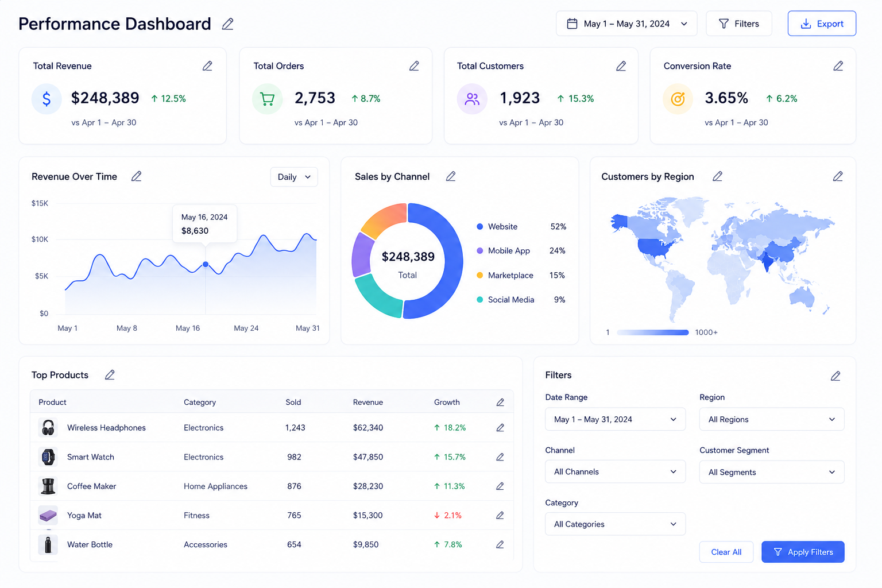Click the $8,630 chart tooltip value

(195, 231)
